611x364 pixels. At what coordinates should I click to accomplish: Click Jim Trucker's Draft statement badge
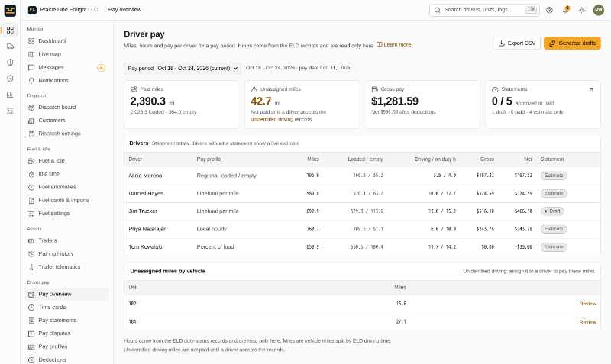pos(551,211)
